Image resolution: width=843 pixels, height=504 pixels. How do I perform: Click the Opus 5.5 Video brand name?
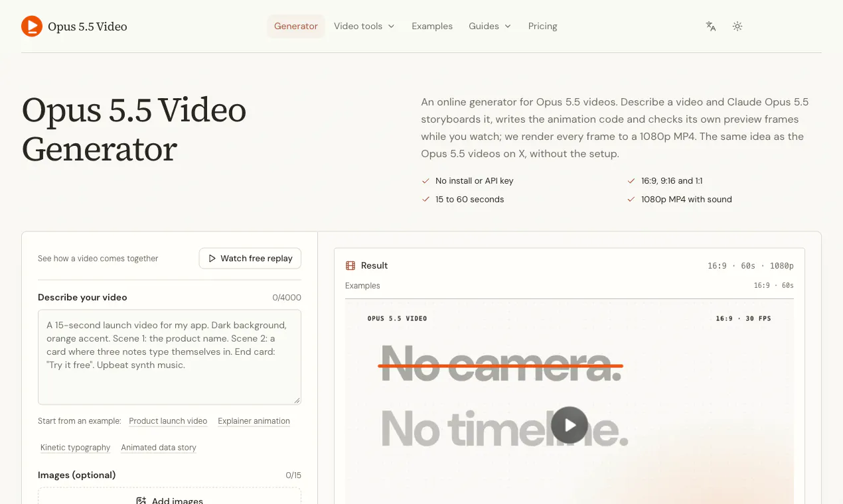88,27
